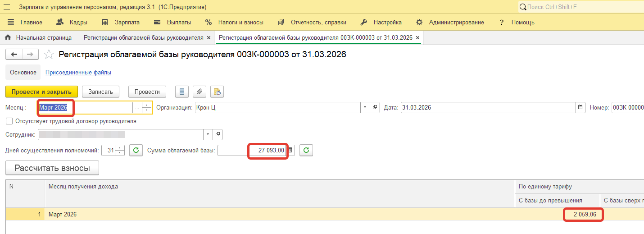The height and width of the screenshot is (234, 644).
Task: Click the По единому тарифу header
Action: tap(579, 187)
